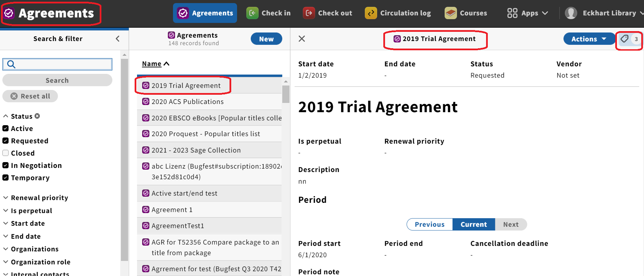Uncheck the Temporary status checkbox
Viewport: 644px width, 276px height.
pos(5,178)
